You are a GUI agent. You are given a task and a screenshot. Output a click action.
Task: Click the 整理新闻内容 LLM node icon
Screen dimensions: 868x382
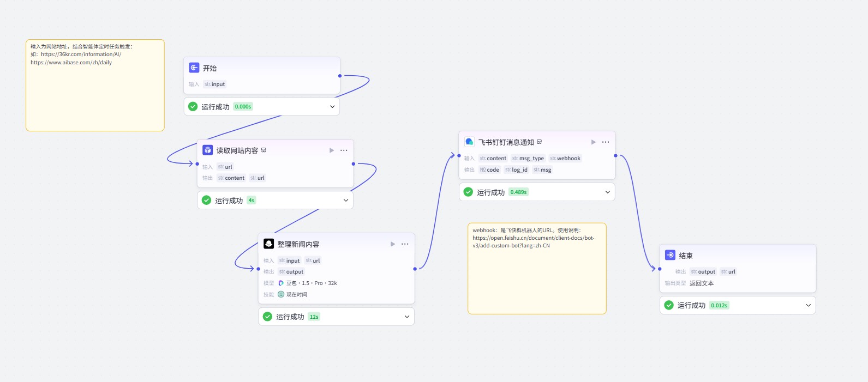coord(268,244)
